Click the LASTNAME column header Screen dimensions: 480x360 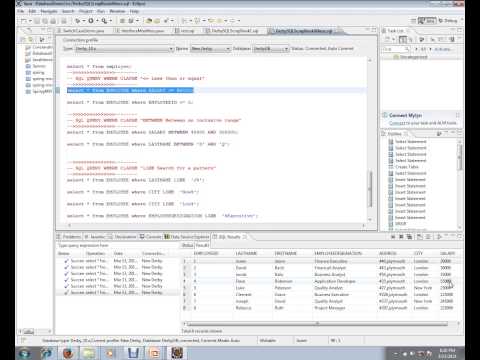point(246,253)
